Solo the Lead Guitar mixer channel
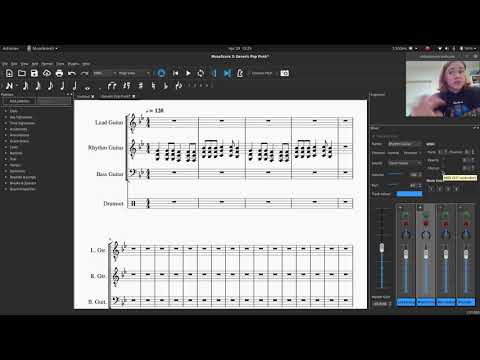 tap(405, 215)
